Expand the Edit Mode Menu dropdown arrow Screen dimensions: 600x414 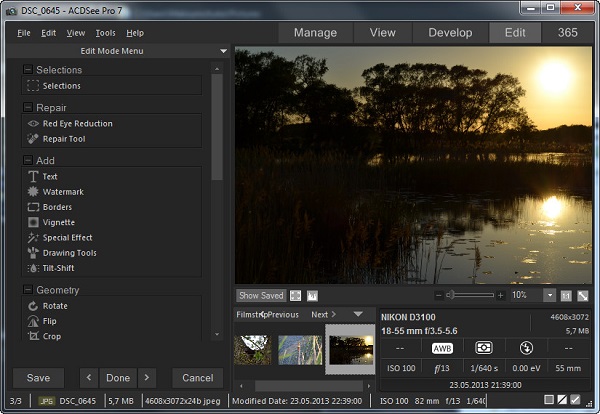point(224,51)
